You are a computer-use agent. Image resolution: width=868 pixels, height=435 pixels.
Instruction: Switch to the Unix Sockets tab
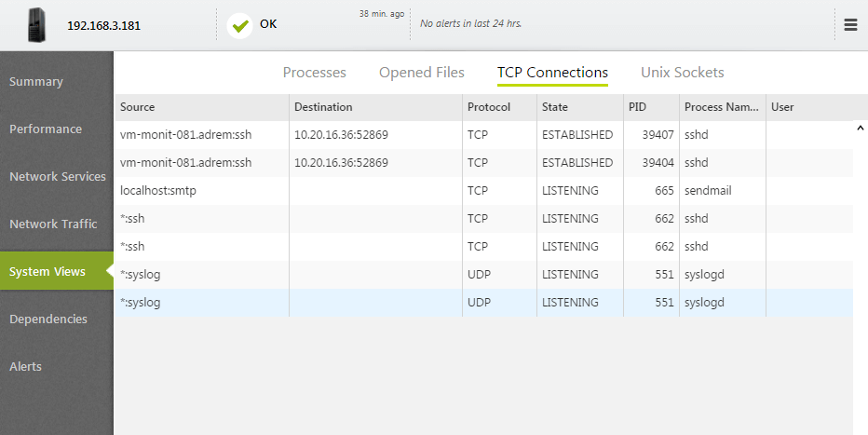pyautogui.click(x=683, y=73)
